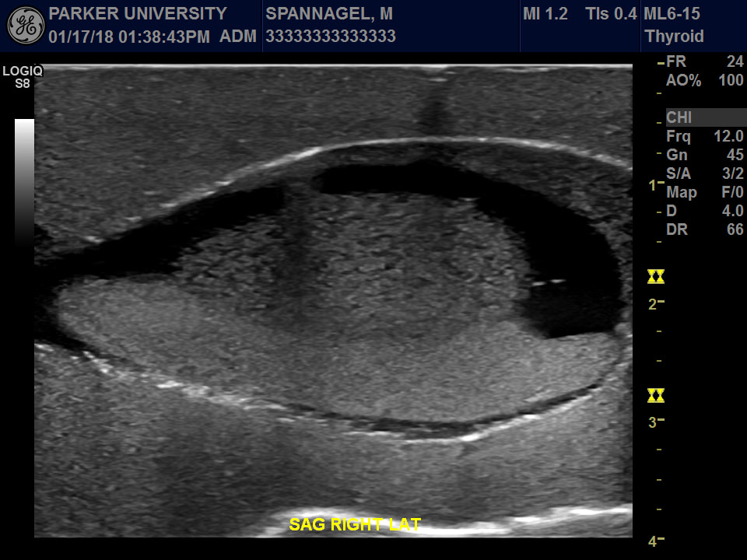Click the S/A 3/2 parameter
Screen dimensions: 747x560
click(705, 173)
